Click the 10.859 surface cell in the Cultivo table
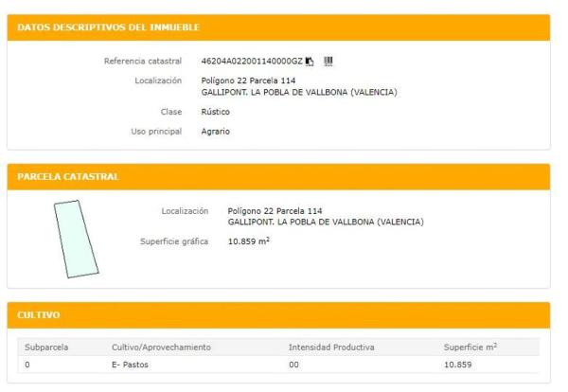 tap(458, 365)
